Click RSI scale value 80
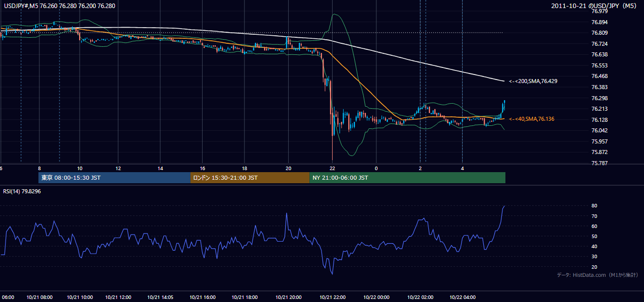The height and width of the screenshot is (302, 644). point(594,206)
